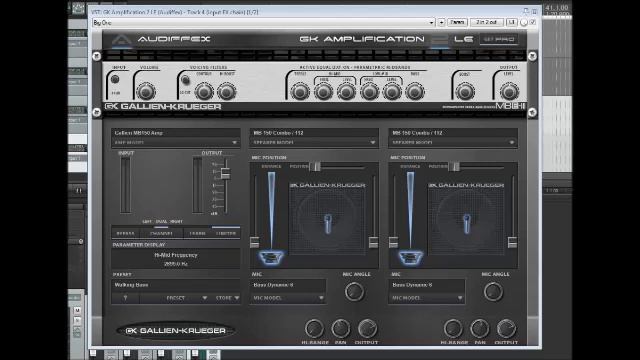Click the plus button next to preset box
Viewport: 640px width, 360px height.
[441, 23]
